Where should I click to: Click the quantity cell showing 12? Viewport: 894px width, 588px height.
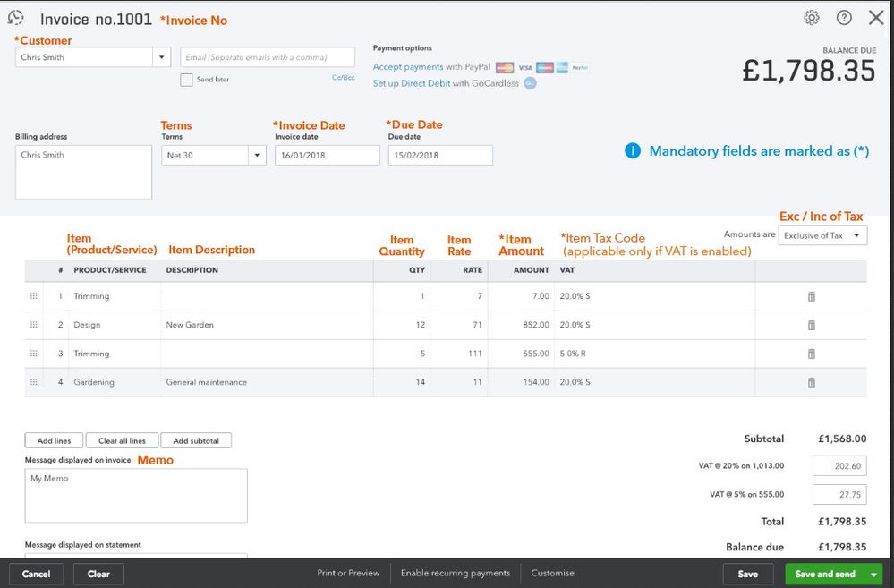pos(402,325)
